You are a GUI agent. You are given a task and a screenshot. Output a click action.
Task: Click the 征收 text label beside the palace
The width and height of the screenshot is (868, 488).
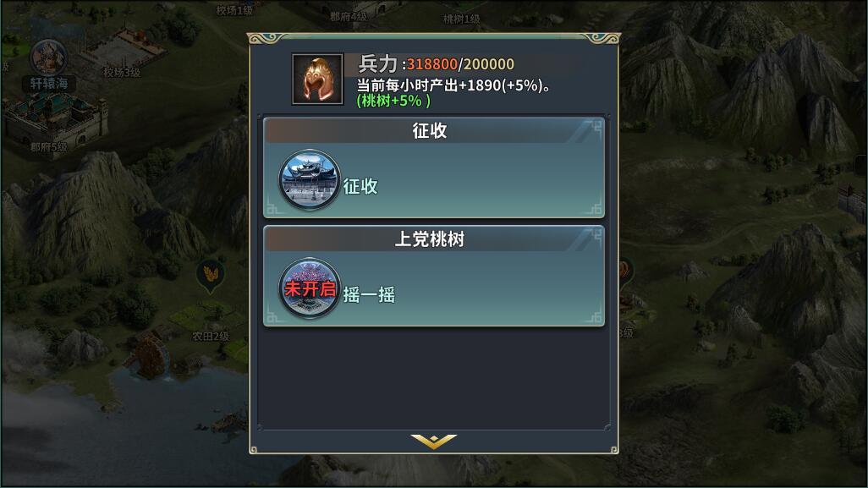[360, 186]
